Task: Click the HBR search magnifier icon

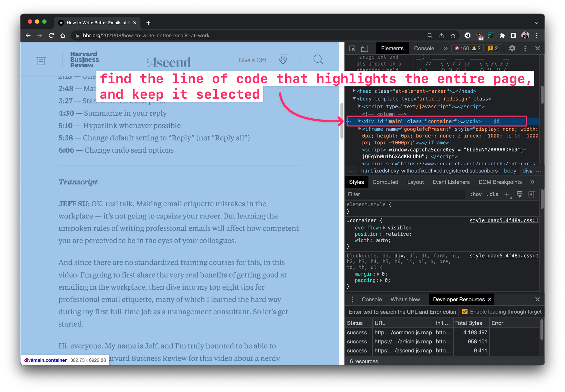Action: 318,60
